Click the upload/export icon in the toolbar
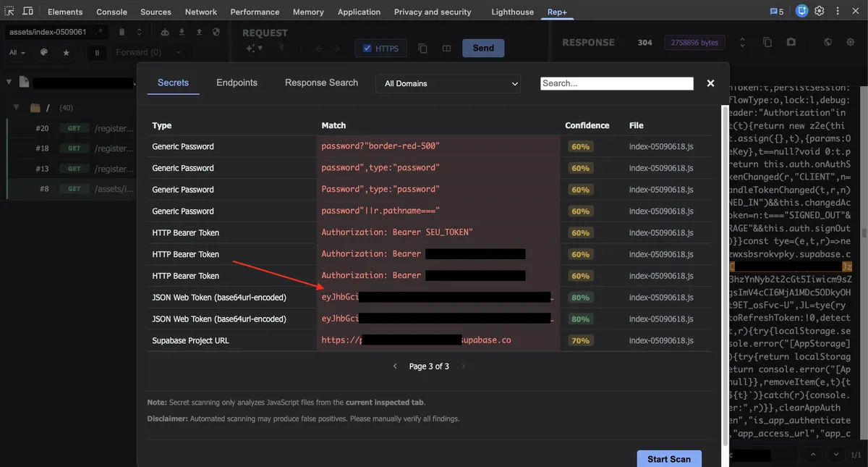 click(200, 31)
